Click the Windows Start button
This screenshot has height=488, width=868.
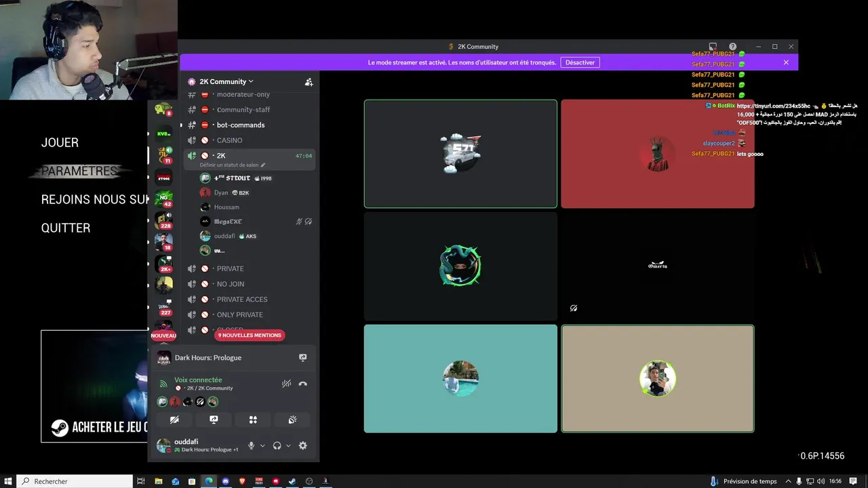pyautogui.click(x=8, y=481)
